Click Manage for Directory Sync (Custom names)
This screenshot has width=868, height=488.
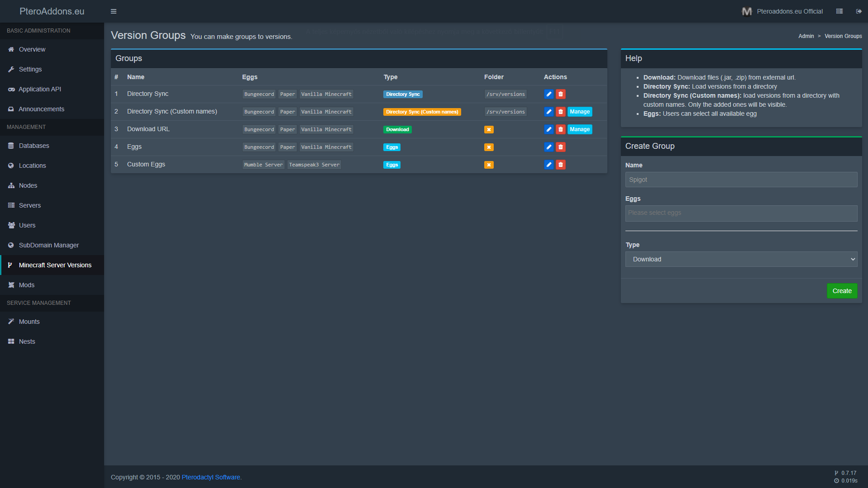pyautogui.click(x=579, y=112)
